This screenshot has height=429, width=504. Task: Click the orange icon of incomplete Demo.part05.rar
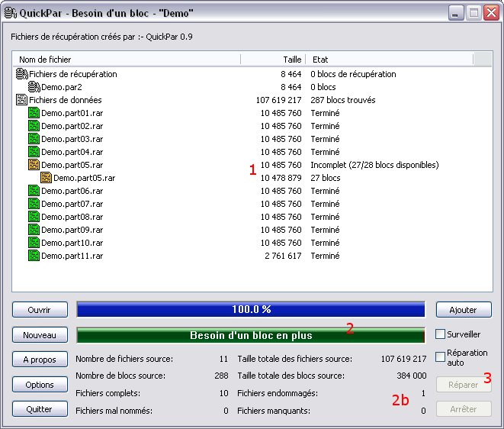click(x=34, y=165)
